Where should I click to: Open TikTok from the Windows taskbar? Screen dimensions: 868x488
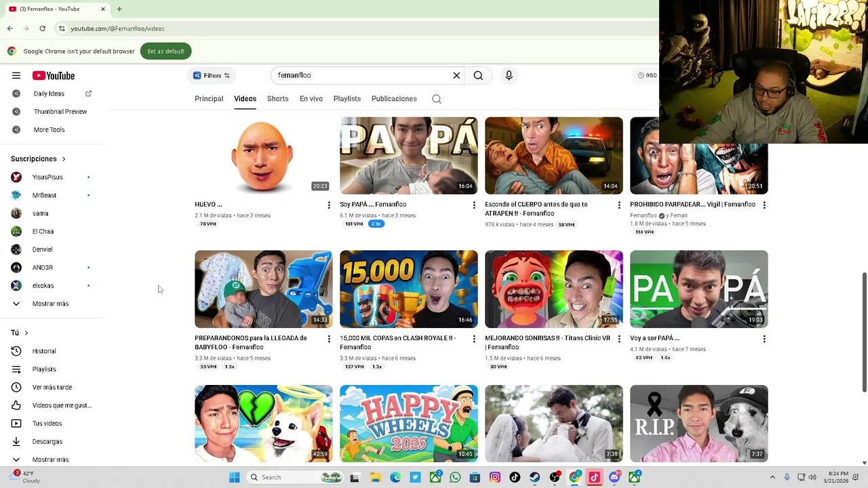pos(515,477)
